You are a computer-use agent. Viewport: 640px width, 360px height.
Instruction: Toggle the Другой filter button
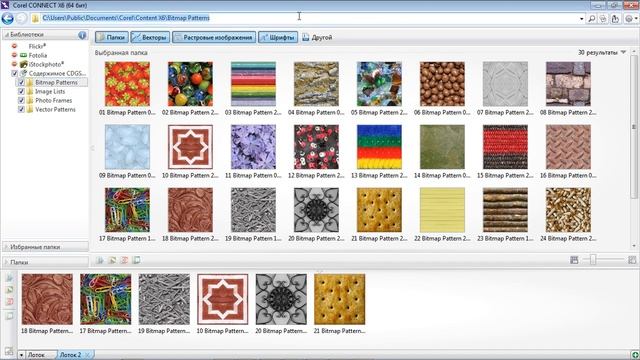pos(317,38)
